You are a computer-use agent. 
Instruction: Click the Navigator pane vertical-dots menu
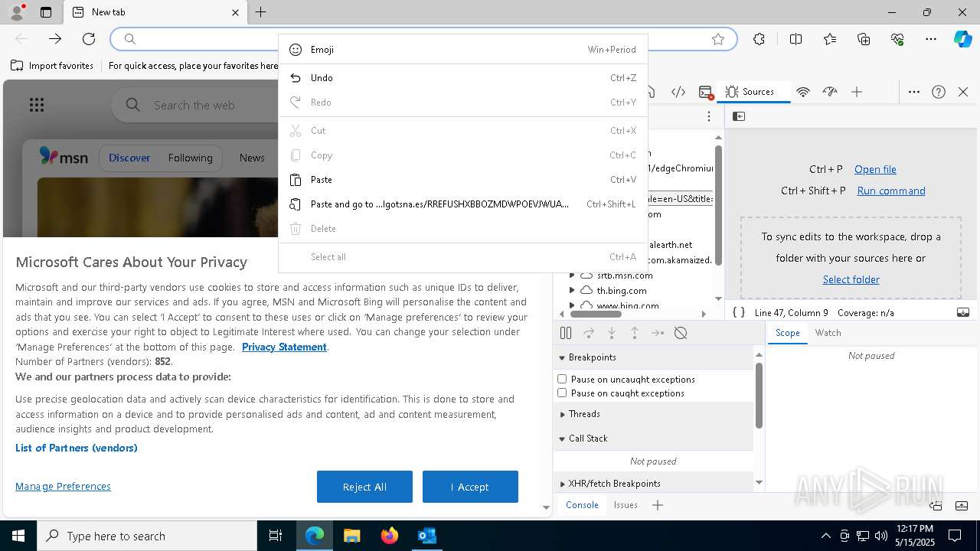[709, 116]
